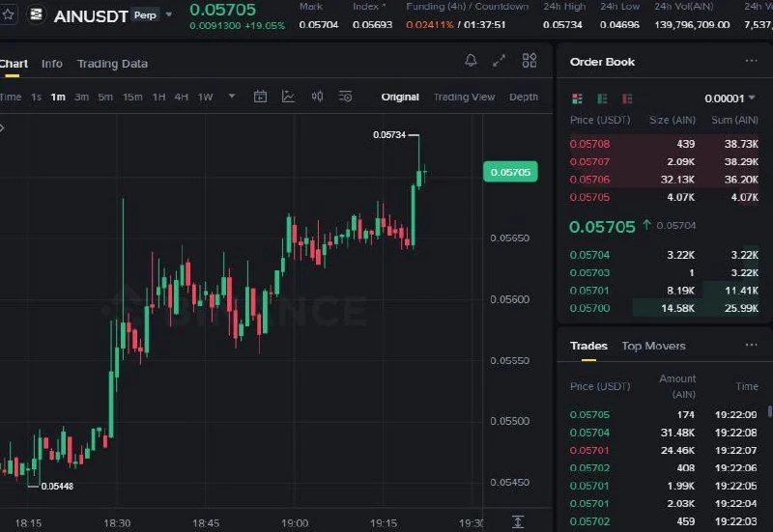This screenshot has width=773, height=532.
Task: Select the Time chart option
Action: 11,98
